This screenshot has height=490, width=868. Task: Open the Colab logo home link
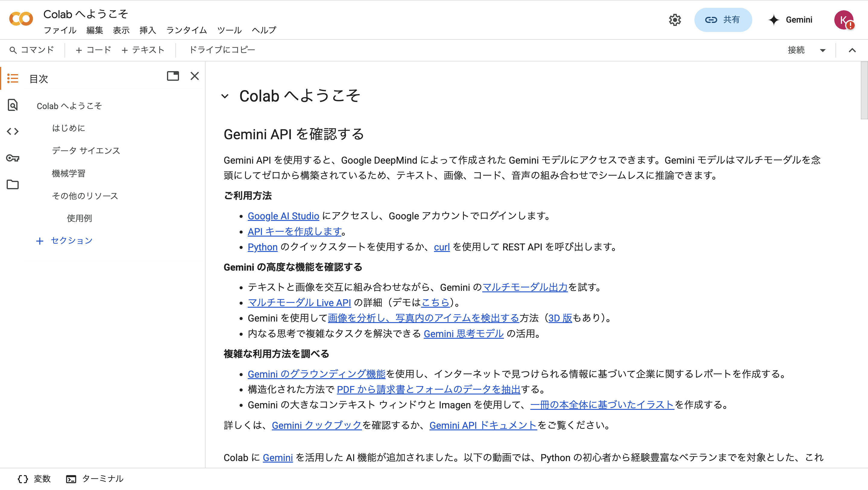click(21, 19)
